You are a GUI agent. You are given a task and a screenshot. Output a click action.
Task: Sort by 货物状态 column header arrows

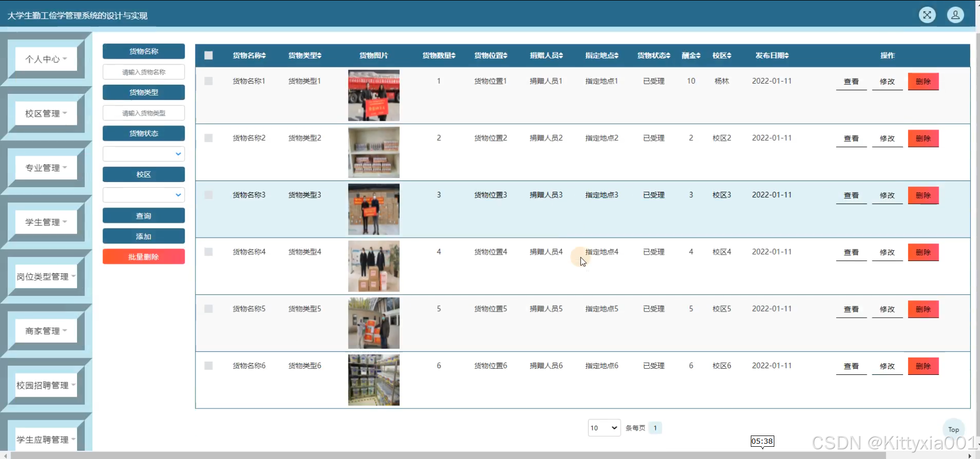click(x=668, y=56)
